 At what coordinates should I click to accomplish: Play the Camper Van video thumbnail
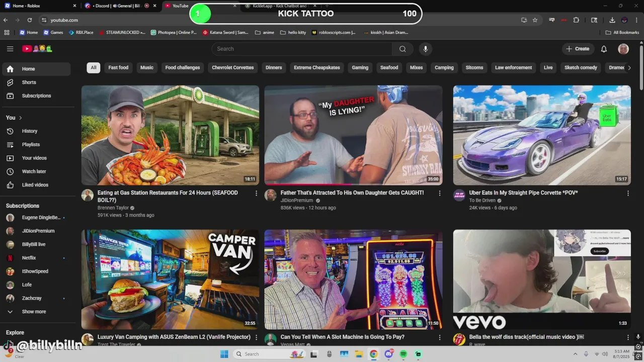coord(170,280)
